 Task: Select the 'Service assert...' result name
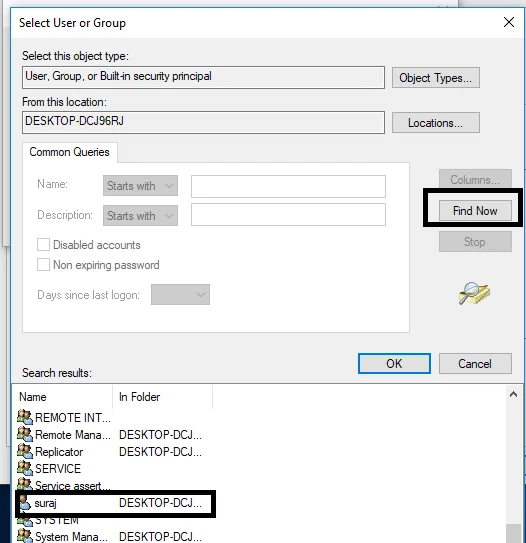[x=73, y=486]
